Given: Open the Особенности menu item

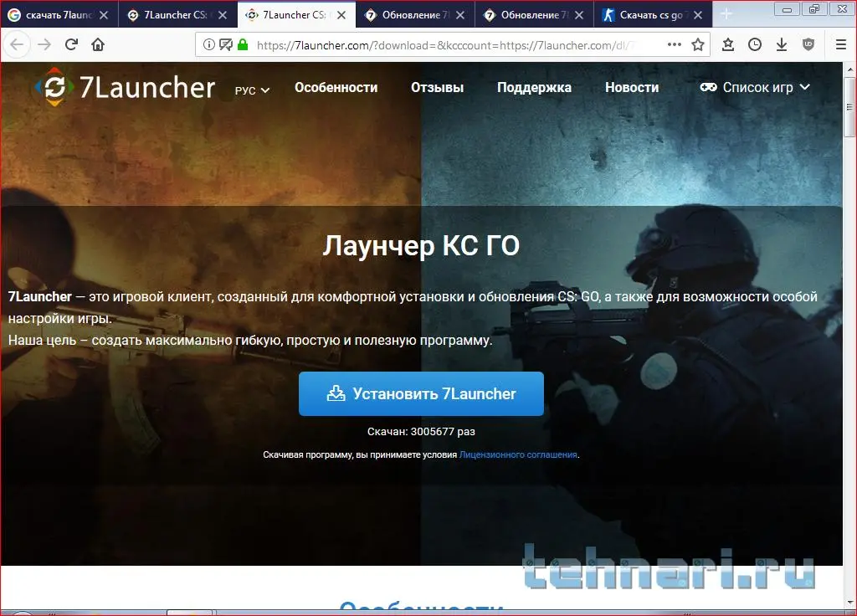Looking at the screenshot, I should pos(336,87).
